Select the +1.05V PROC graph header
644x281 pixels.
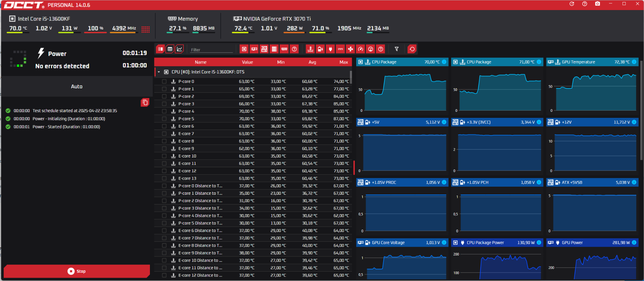402,182
